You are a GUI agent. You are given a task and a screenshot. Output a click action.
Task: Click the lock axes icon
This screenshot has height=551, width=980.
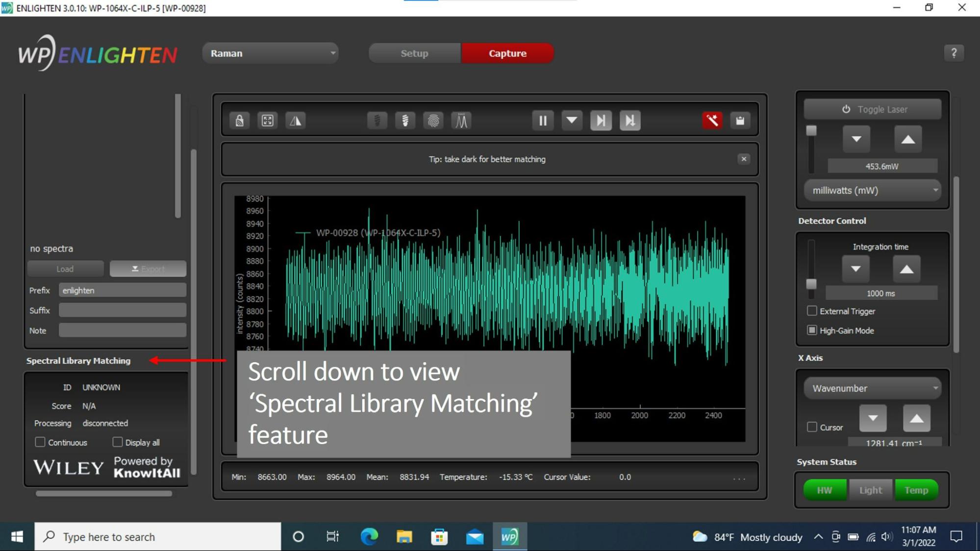(239, 121)
